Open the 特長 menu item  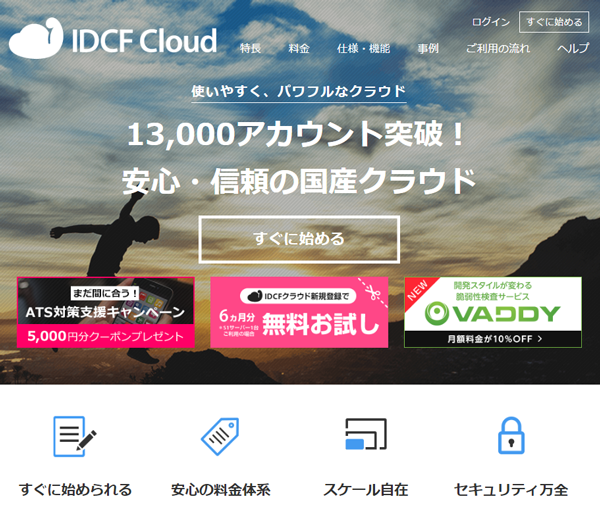click(251, 48)
